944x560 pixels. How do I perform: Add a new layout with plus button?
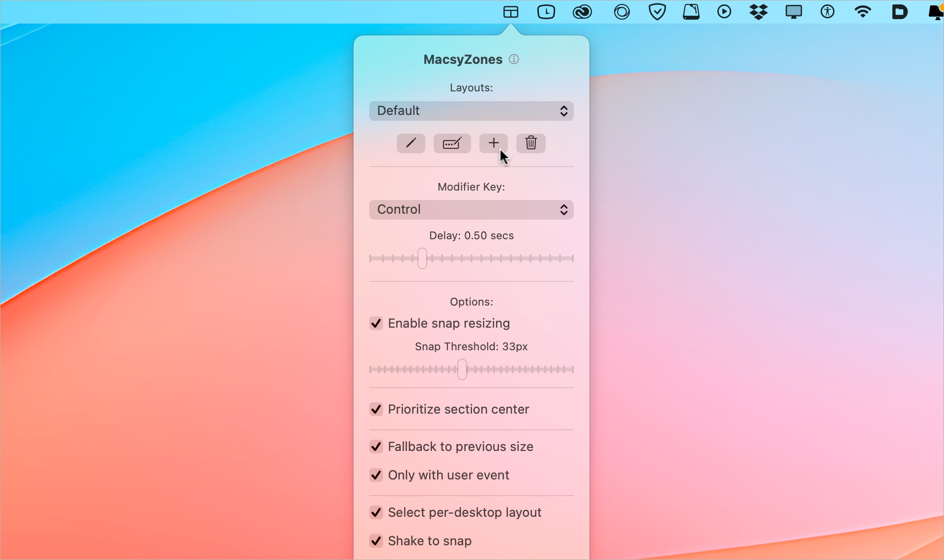click(x=494, y=143)
